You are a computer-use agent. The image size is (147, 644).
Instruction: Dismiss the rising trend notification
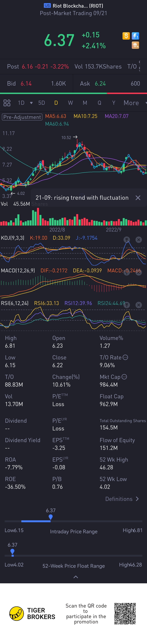tap(138, 198)
